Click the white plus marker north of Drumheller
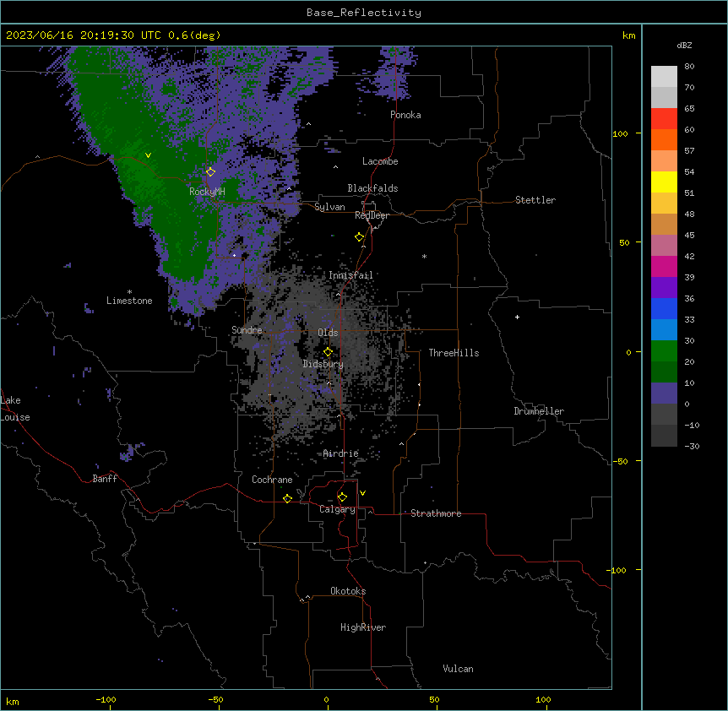 click(x=517, y=317)
